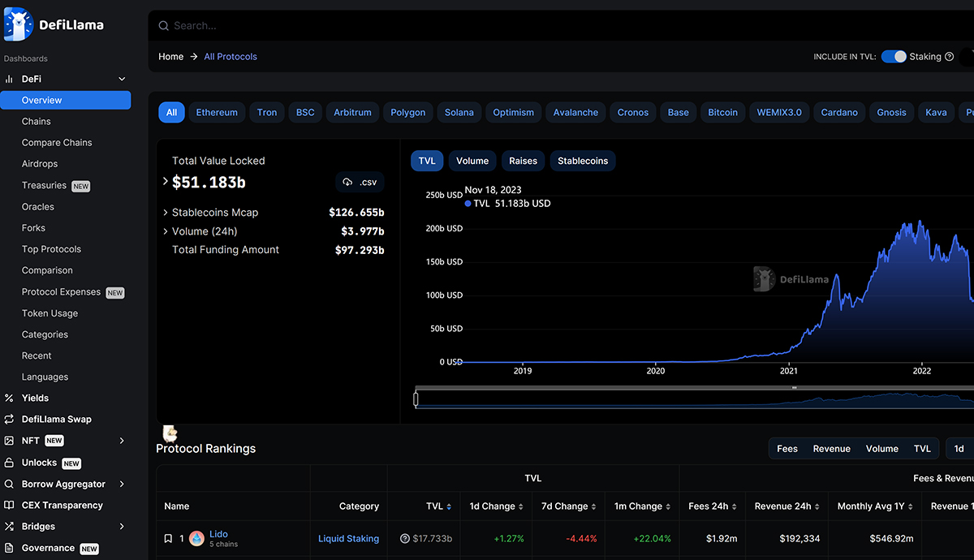The width and height of the screenshot is (974, 560).
Task: Click the DefiLlama Swap arrows icon
Action: [x=9, y=420]
